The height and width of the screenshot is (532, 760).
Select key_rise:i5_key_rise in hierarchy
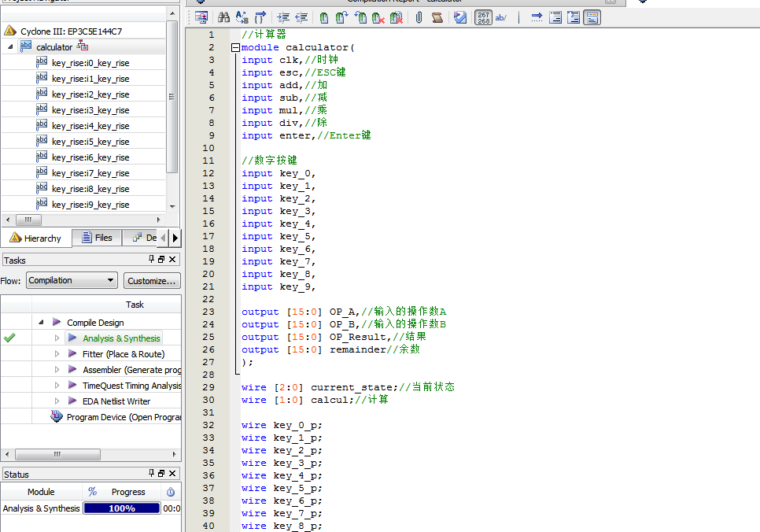tap(90, 142)
